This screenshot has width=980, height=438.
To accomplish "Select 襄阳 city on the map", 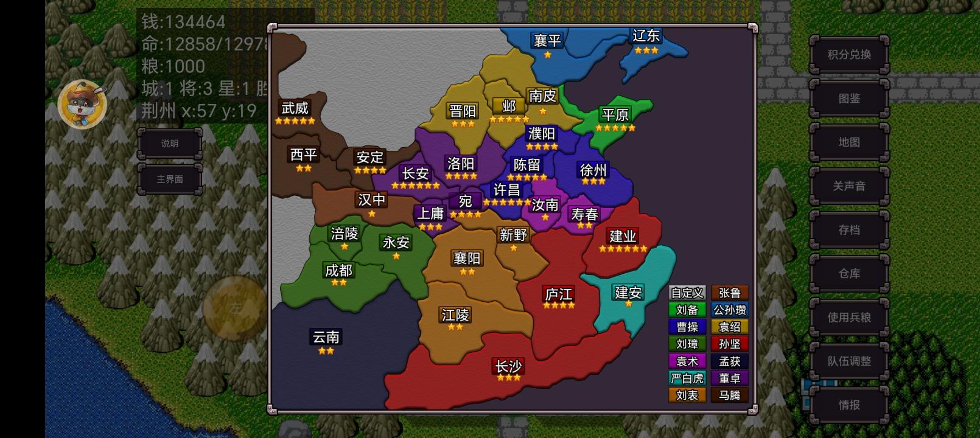I will tap(467, 259).
